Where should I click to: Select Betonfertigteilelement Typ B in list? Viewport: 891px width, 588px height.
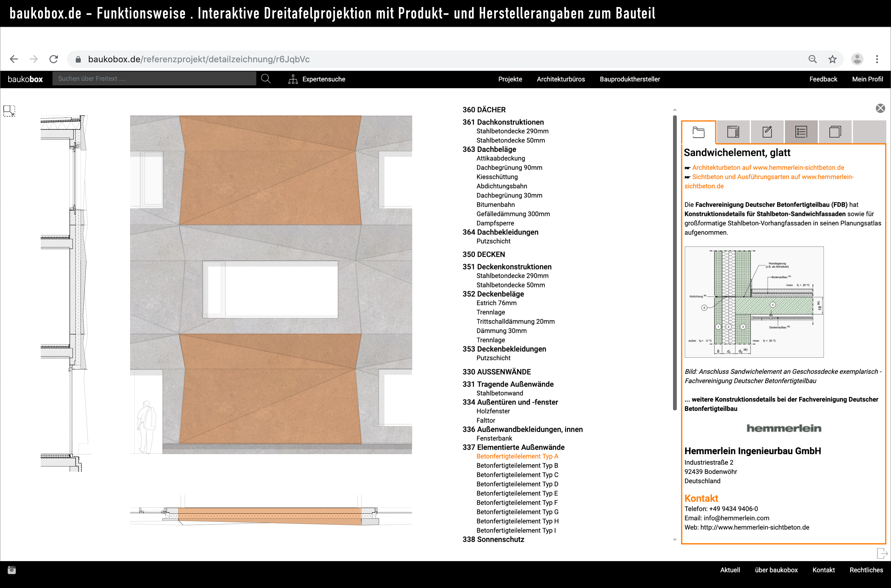tap(517, 465)
